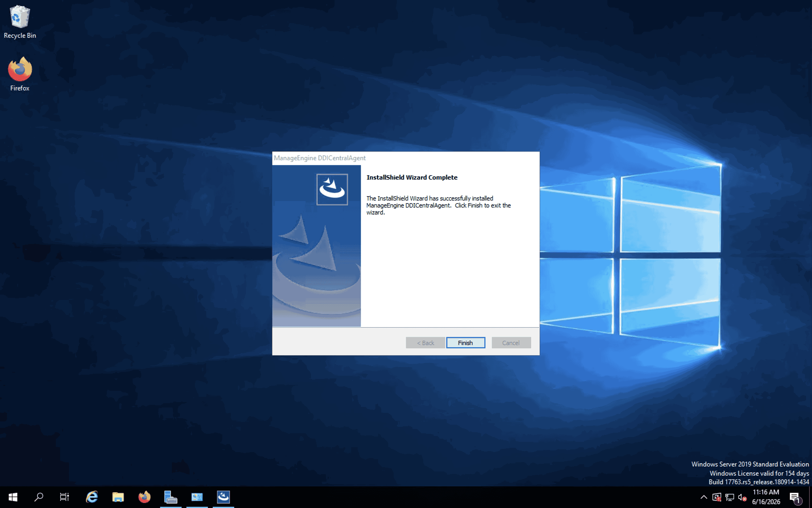Select the Recycle Bin desktop icon
812x508 pixels.
[20, 22]
